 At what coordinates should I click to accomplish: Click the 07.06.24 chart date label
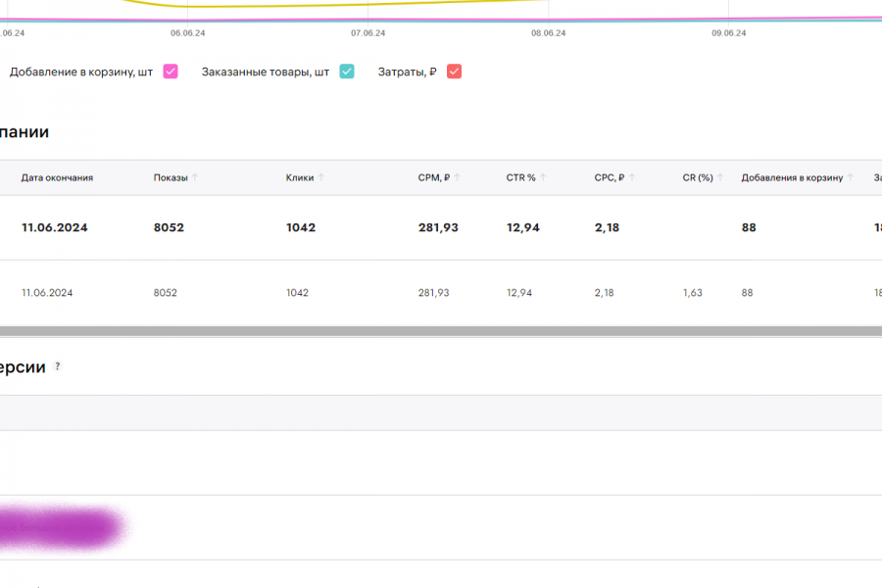tap(368, 32)
